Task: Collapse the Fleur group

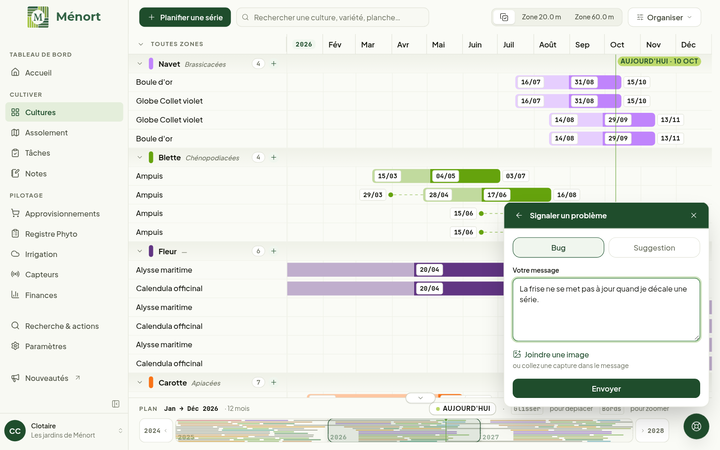Action: tap(140, 251)
